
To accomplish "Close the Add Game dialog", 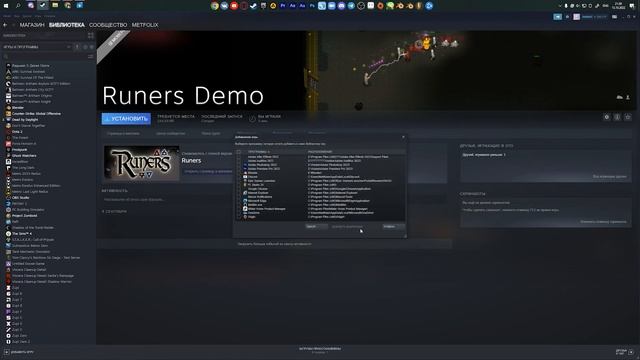I will tap(403, 137).
